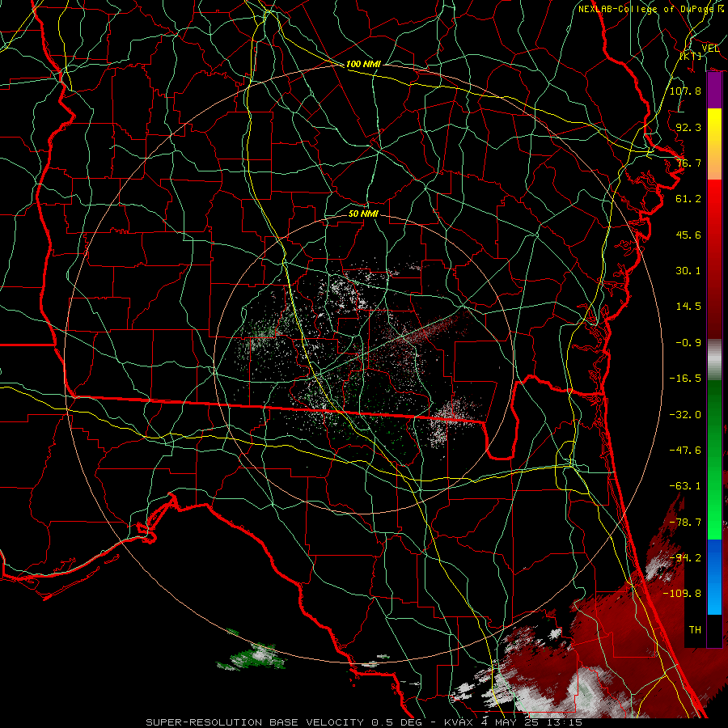Click the 30.1 velocity scale value
Viewport: 728px width, 728px height.
pos(688,270)
